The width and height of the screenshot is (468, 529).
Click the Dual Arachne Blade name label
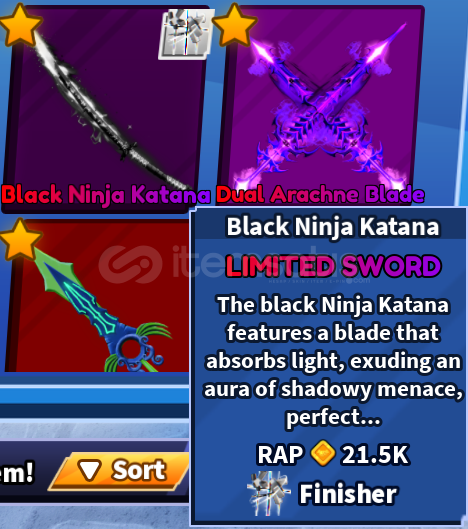coord(320,195)
